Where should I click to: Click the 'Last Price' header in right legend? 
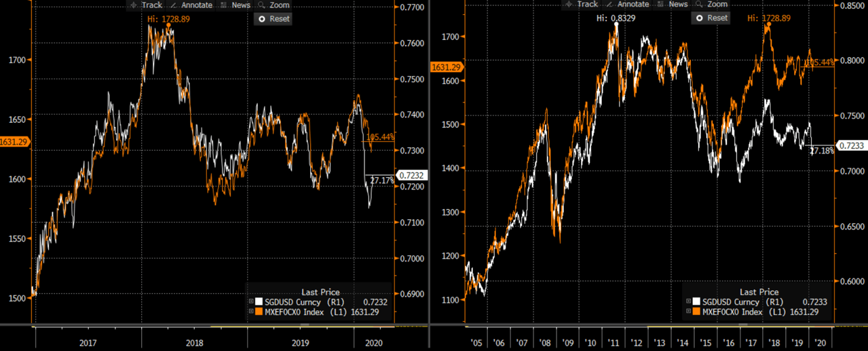click(759, 292)
